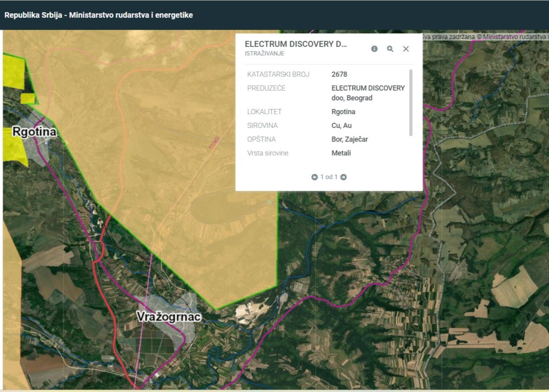
Task: Click the PREDUZEĆE value ELECTRUM DISCOVERY doo
Action: point(368,93)
